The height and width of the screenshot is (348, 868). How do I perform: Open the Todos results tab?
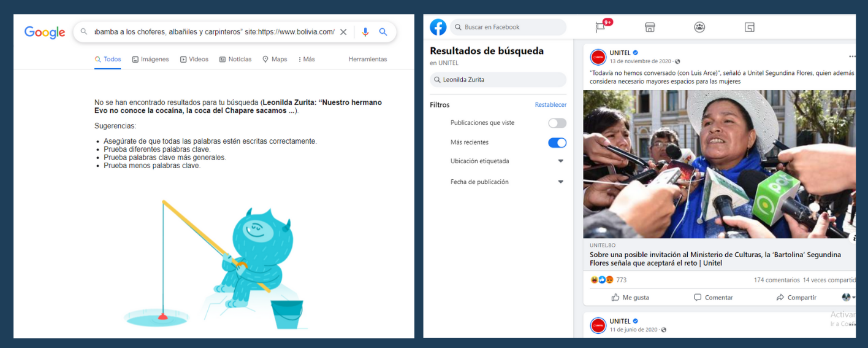(x=108, y=60)
